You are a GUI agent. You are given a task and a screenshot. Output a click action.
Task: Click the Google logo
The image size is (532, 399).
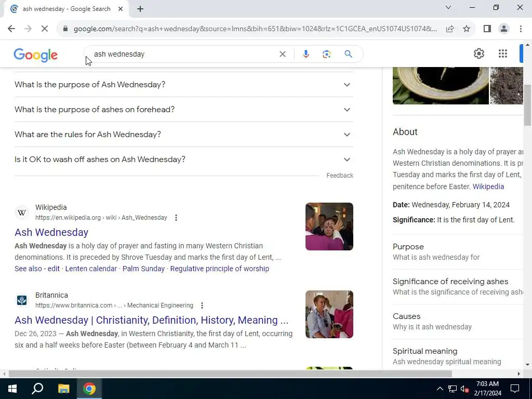[36, 55]
